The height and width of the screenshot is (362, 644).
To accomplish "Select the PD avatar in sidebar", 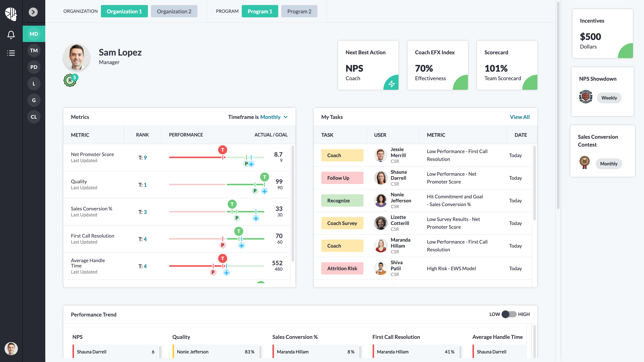I will point(34,67).
